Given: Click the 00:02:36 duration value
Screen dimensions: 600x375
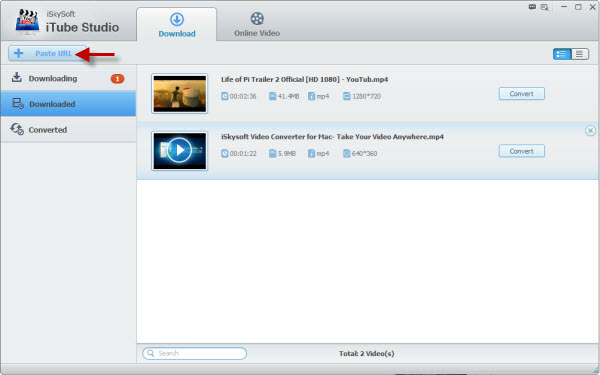Looking at the screenshot, I should click(x=243, y=96).
